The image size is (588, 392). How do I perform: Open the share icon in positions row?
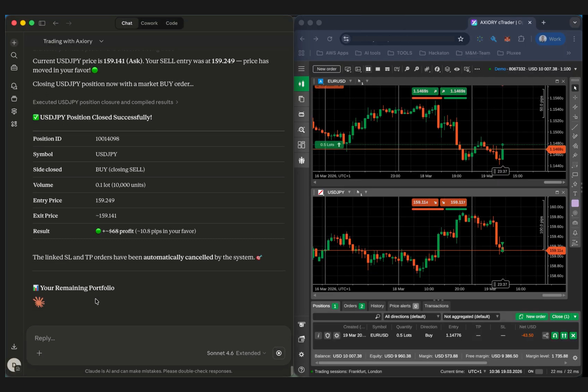pos(546,336)
